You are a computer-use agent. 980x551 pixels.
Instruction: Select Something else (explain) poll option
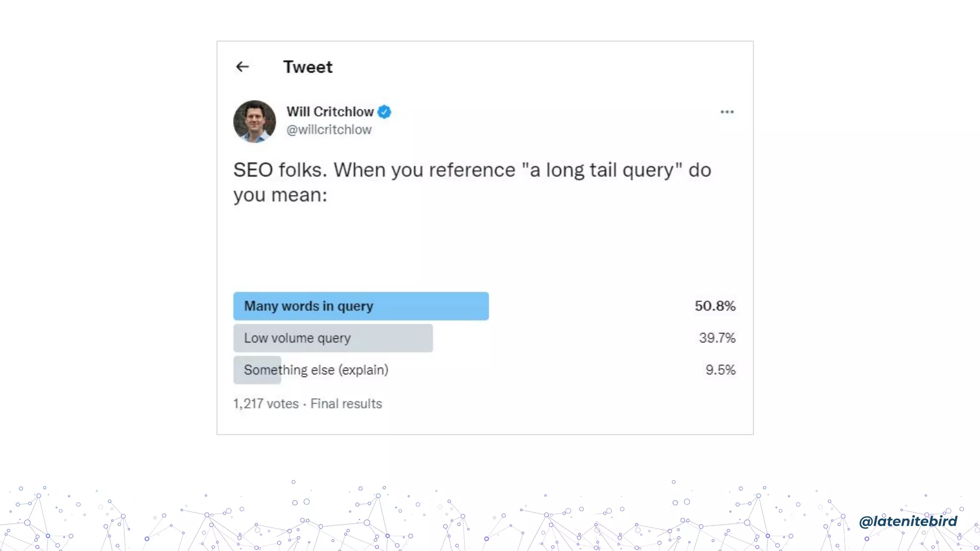coord(316,370)
